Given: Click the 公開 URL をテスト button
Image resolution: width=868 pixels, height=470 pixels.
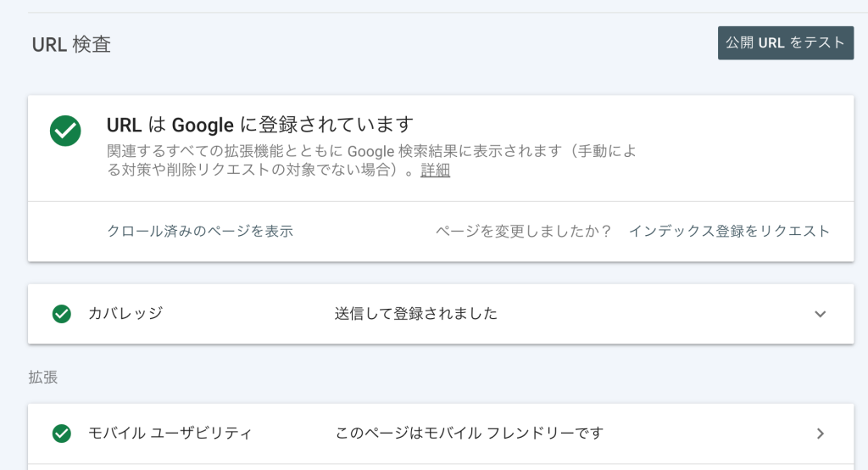Looking at the screenshot, I should [786, 42].
